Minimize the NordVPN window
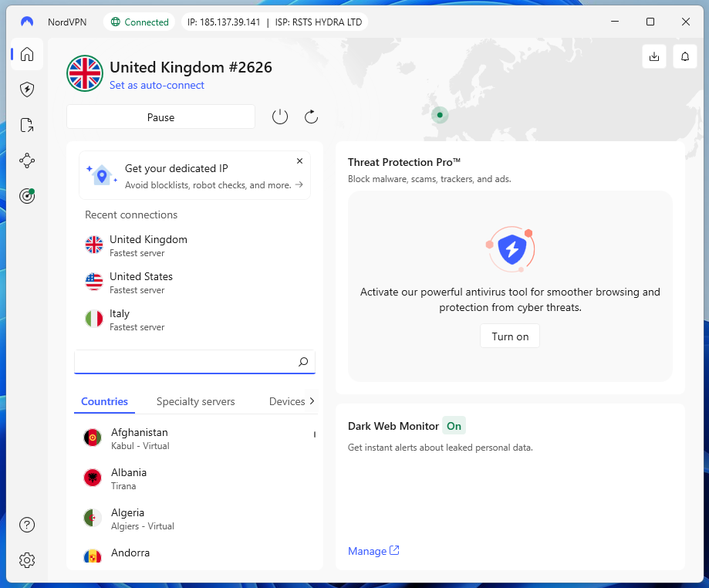Image resolution: width=709 pixels, height=588 pixels. coord(615,22)
